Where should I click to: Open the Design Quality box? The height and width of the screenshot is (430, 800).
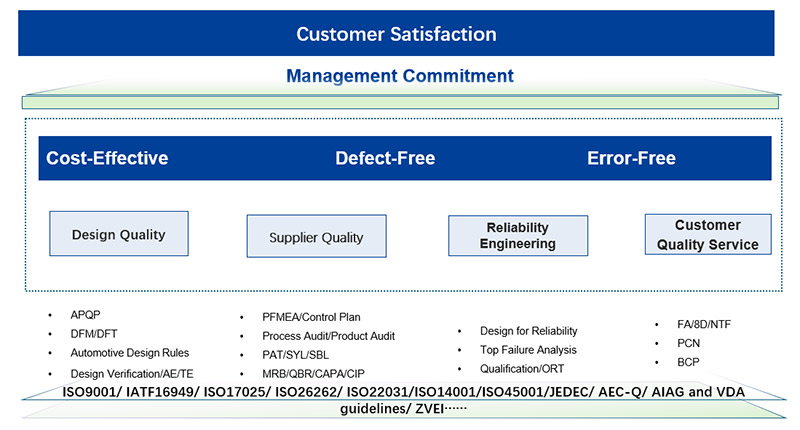tap(118, 236)
